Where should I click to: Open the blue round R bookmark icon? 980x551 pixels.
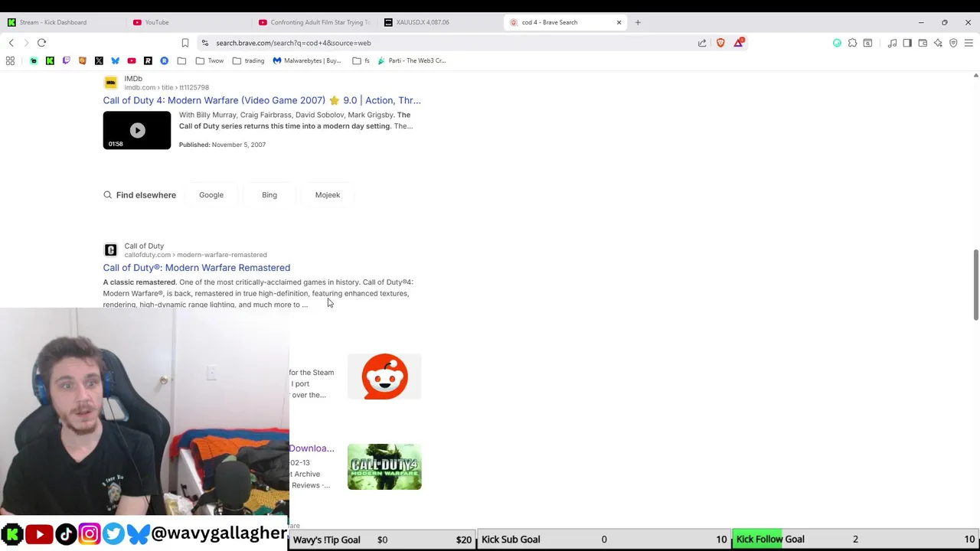pyautogui.click(x=164, y=60)
